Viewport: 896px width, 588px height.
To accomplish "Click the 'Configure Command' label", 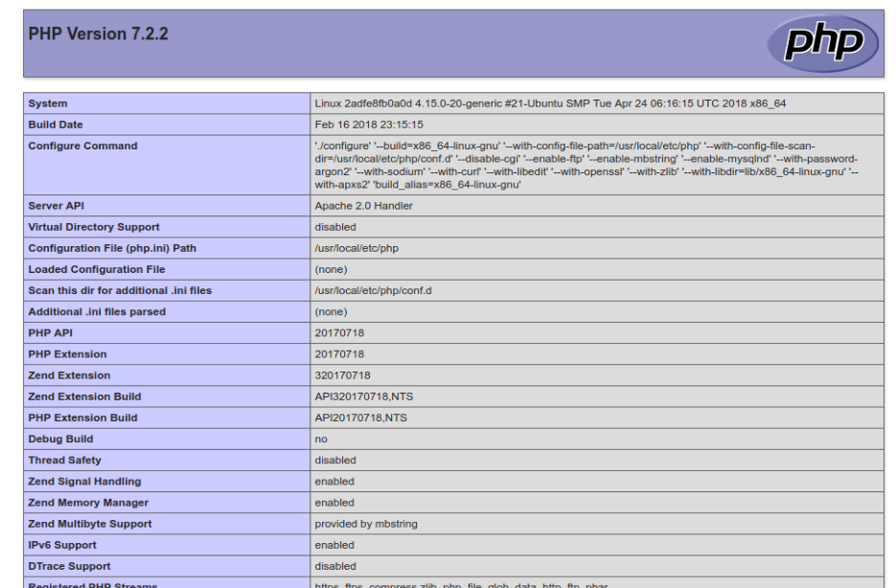I will pyautogui.click(x=82, y=146).
